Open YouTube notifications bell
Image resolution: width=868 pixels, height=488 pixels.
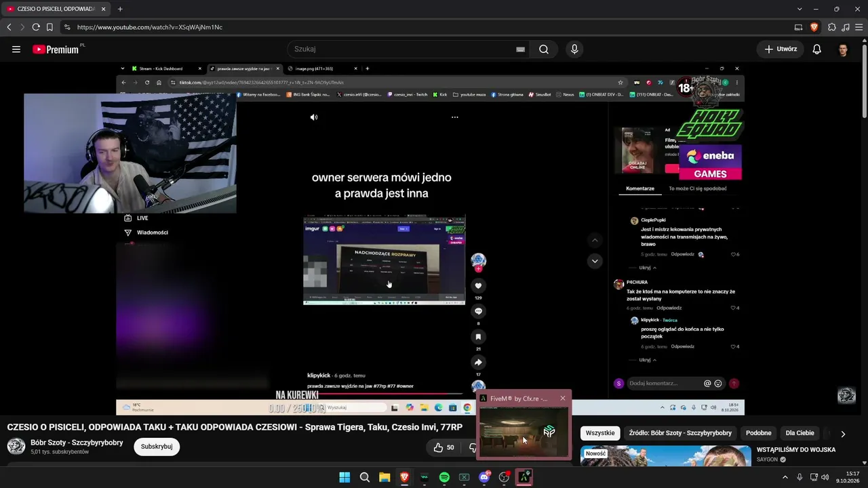coord(817,49)
